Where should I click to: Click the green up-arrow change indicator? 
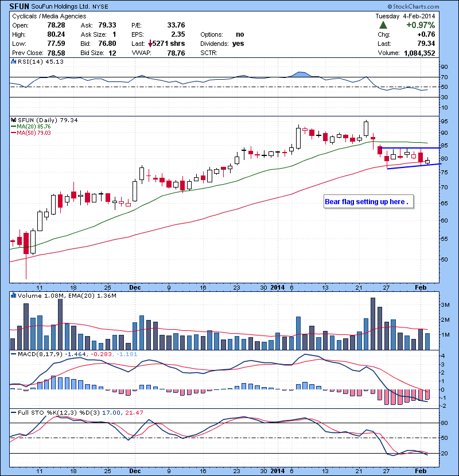pyautogui.click(x=383, y=25)
